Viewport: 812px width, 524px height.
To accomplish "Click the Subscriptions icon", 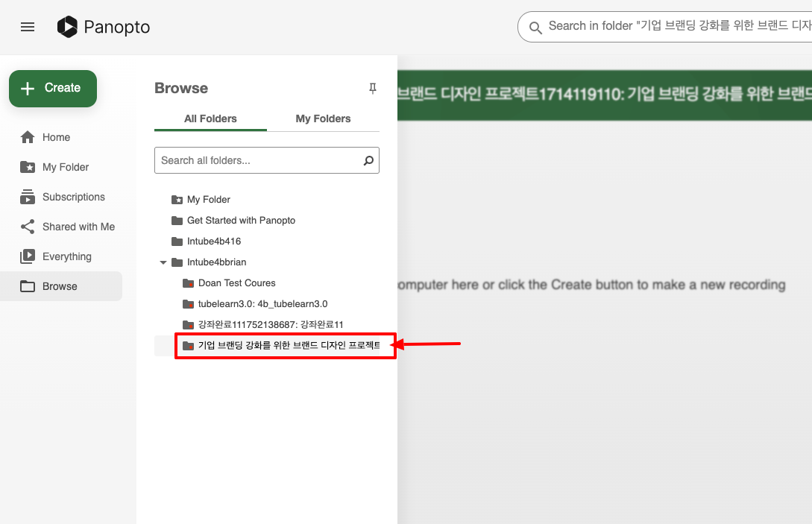I will click(28, 197).
